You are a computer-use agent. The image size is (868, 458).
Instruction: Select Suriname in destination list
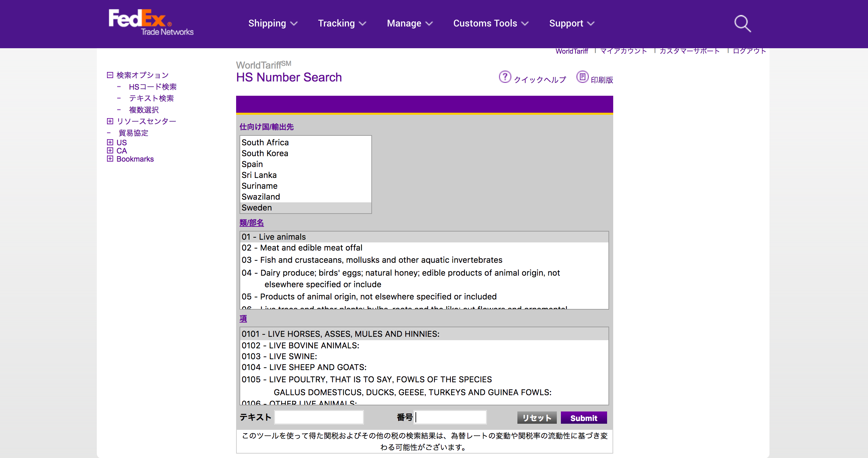(x=305, y=186)
